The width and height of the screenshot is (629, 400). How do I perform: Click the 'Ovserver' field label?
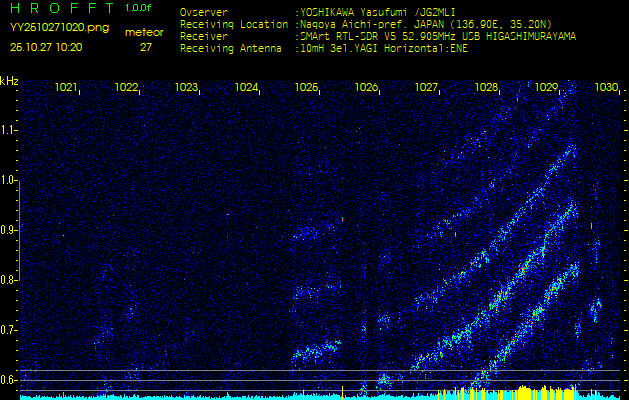204,12
